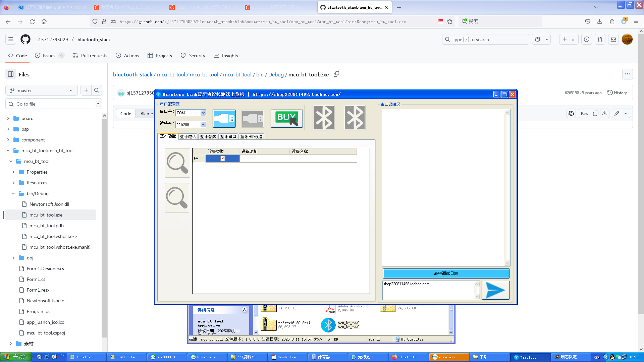This screenshot has width=644, height=362.
Task: Click the Copilot icon in GitHub header
Action: pyautogui.click(x=538, y=40)
